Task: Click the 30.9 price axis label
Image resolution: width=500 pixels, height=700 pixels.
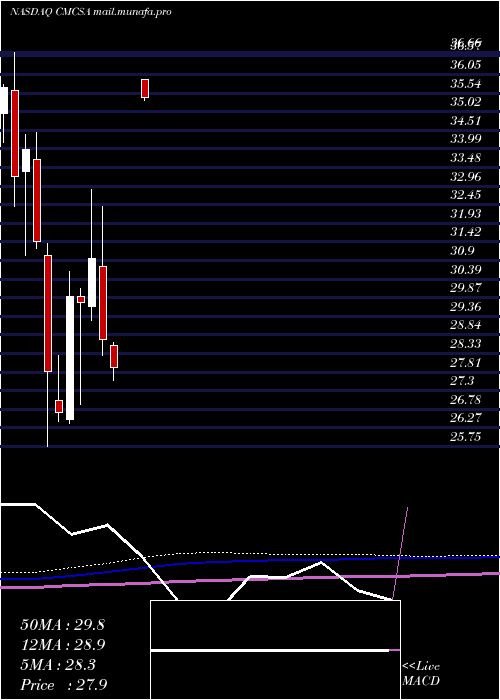Action: (462, 250)
